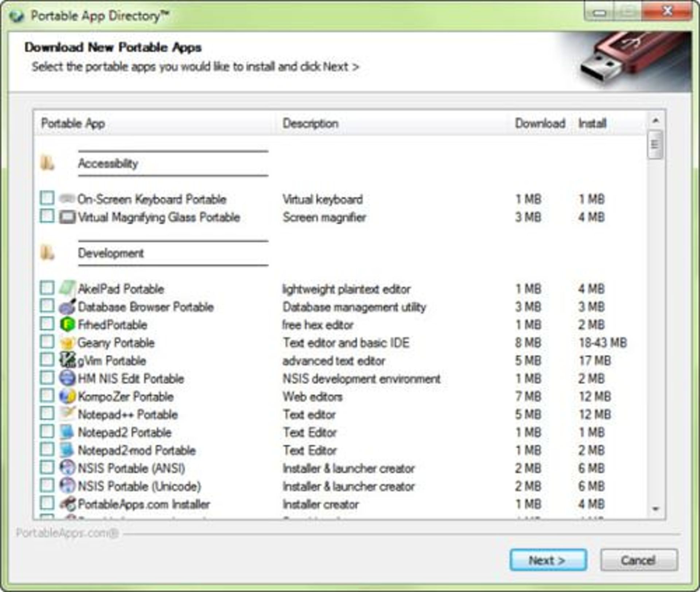Click the PortableApps.com Installer icon
The width and height of the screenshot is (700, 592).
click(x=67, y=504)
